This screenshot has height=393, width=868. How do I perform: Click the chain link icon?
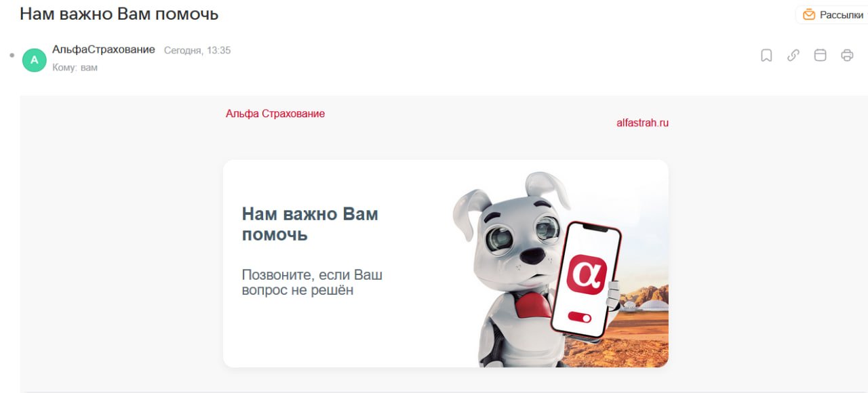[793, 56]
